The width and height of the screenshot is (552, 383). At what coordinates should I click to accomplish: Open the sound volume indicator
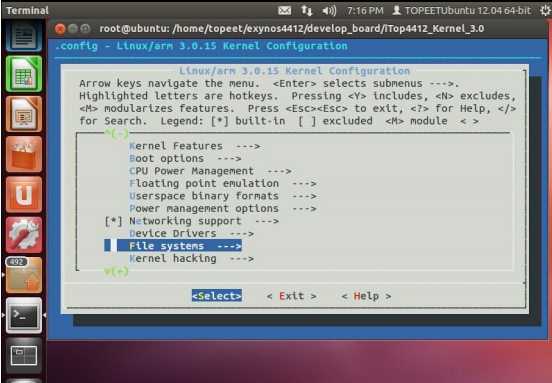[x=329, y=11]
